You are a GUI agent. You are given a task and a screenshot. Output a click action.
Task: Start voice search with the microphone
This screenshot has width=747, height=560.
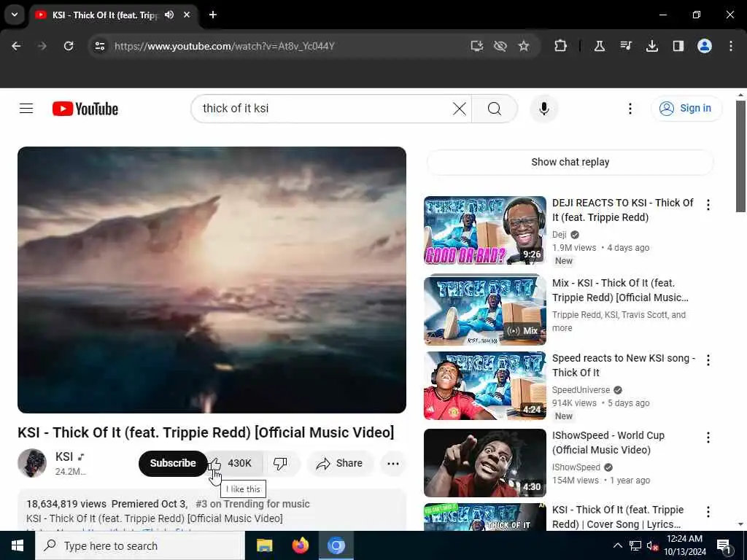pos(544,109)
